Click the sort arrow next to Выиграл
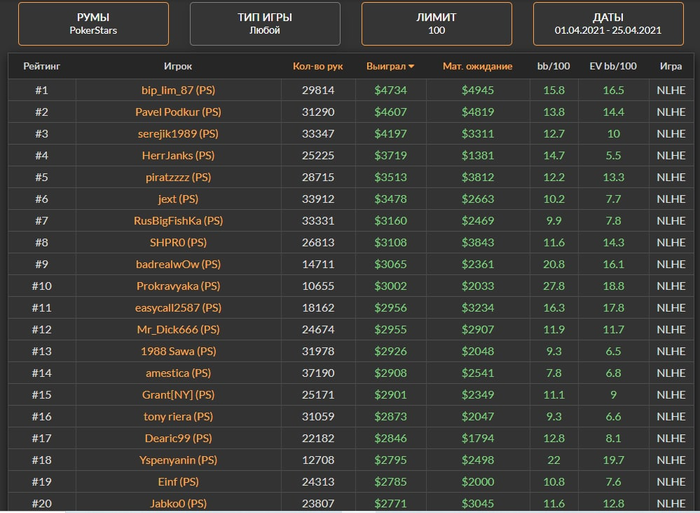This screenshot has height=513, width=700. [411, 67]
